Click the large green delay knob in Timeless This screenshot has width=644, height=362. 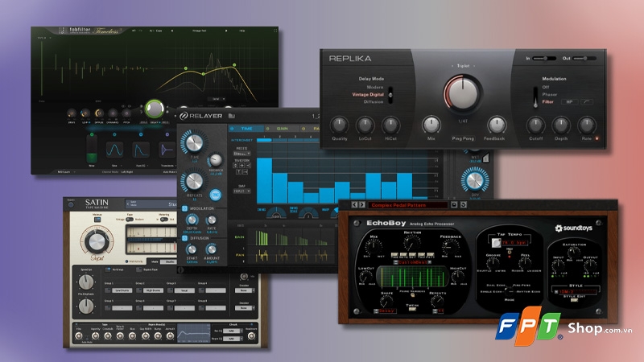coord(155,109)
